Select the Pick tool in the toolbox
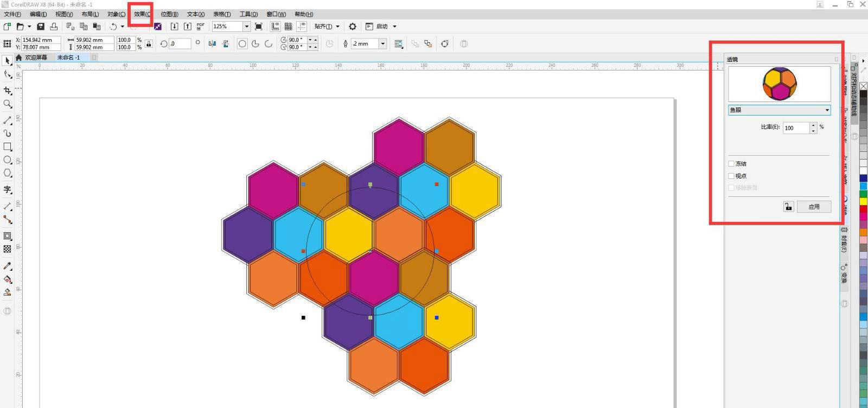This screenshot has height=408, width=868. coord(8,61)
